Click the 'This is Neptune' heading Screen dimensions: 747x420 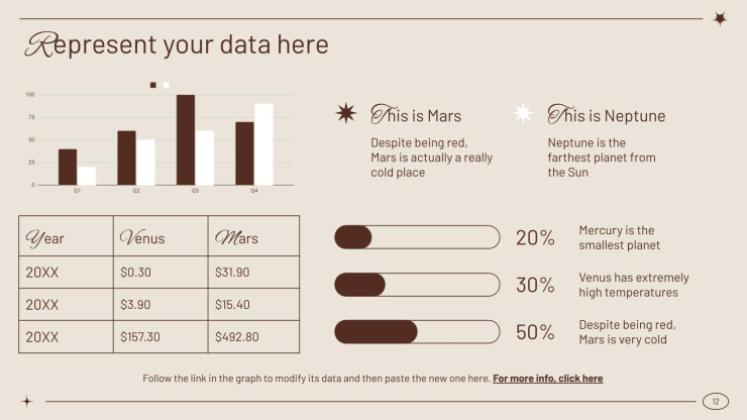pyautogui.click(x=606, y=115)
